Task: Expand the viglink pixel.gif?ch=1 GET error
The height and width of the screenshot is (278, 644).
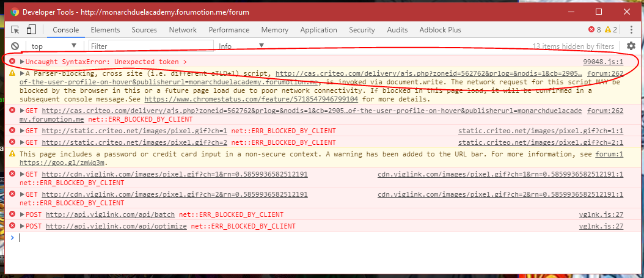Action: coord(22,174)
